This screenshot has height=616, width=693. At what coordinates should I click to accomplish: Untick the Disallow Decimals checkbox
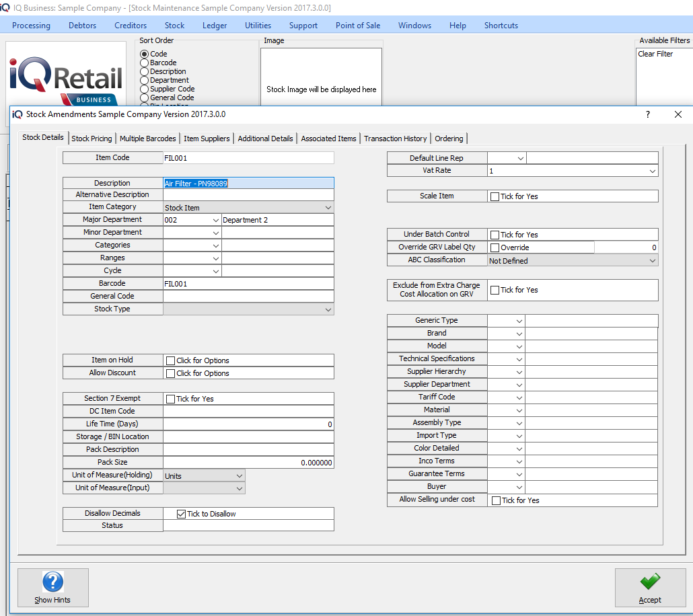pos(181,514)
